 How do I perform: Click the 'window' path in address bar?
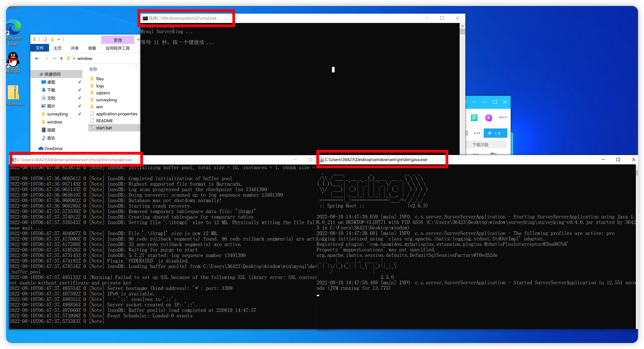(x=85, y=59)
